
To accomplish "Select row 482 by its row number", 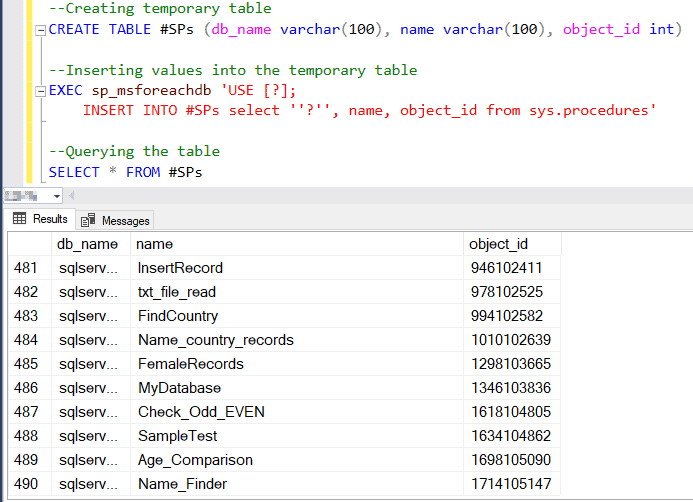I will point(30,292).
